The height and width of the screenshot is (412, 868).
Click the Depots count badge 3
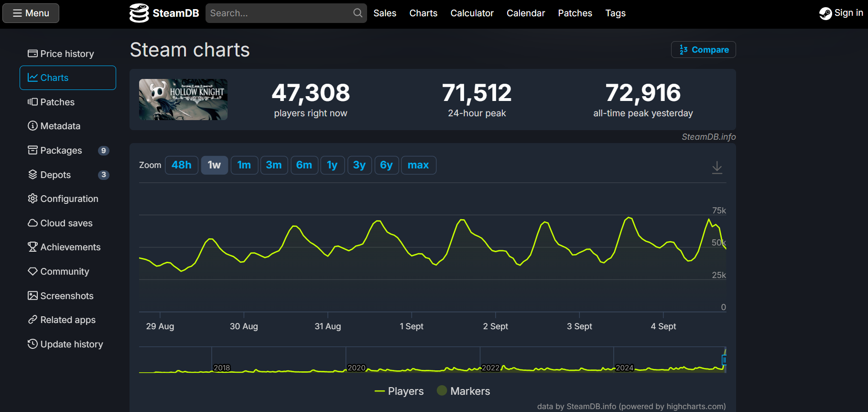point(104,175)
